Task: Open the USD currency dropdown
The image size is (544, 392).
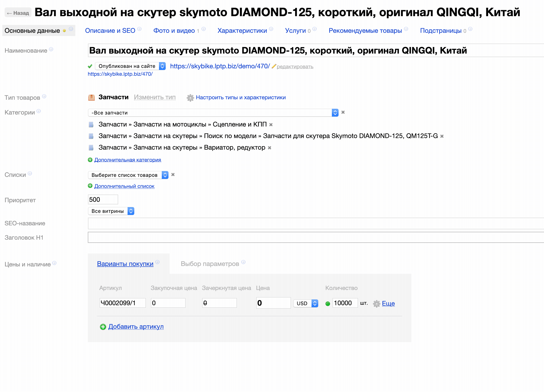Action: (x=306, y=303)
